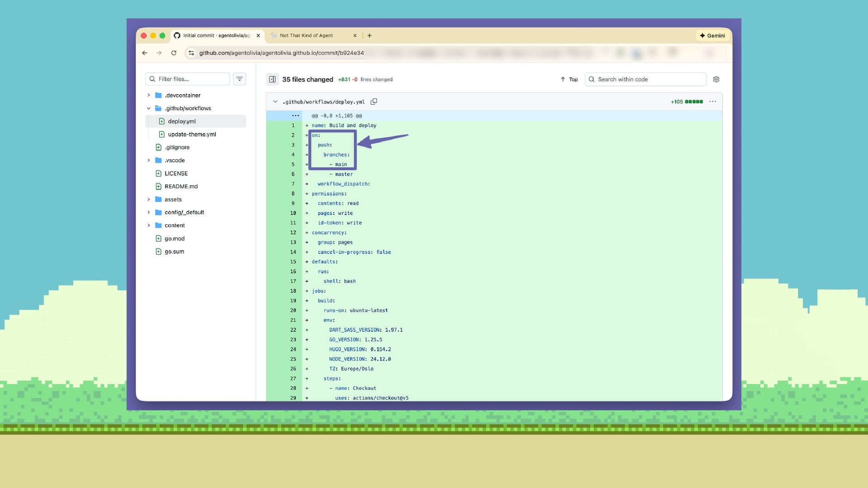
Task: Open the Gemini button
Action: tap(712, 35)
